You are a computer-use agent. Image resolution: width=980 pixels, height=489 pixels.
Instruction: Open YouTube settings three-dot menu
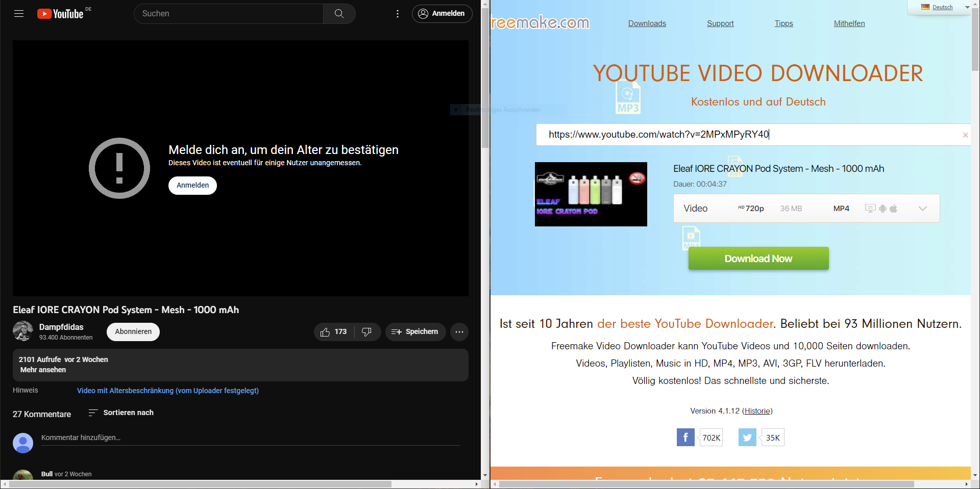click(398, 14)
